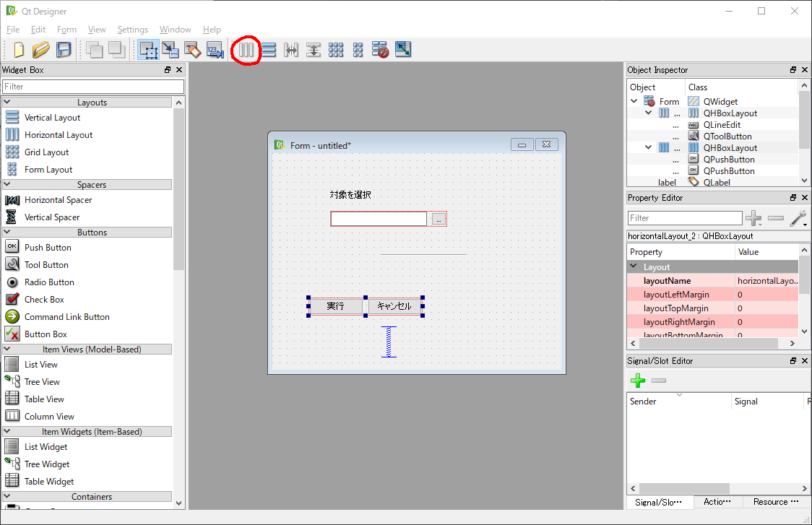Switch to Edit Tab Order mode
The height and width of the screenshot is (525, 812).
pos(215,50)
